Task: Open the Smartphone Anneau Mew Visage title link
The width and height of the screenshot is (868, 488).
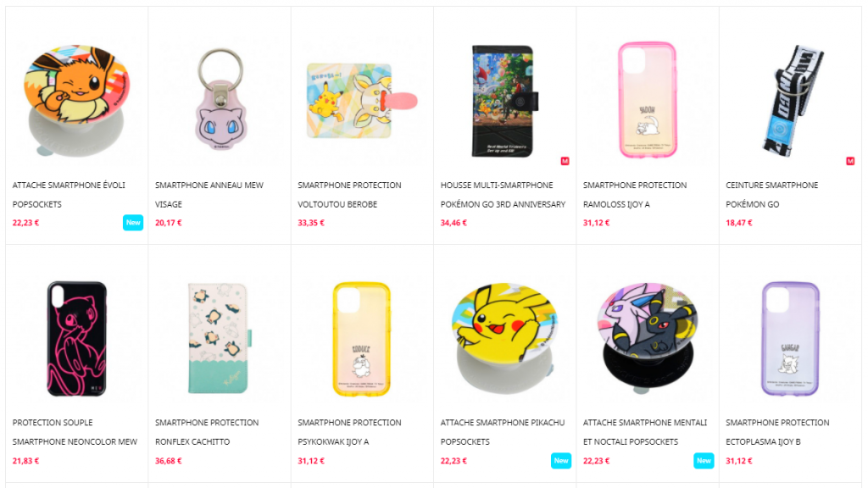Action: [209, 195]
